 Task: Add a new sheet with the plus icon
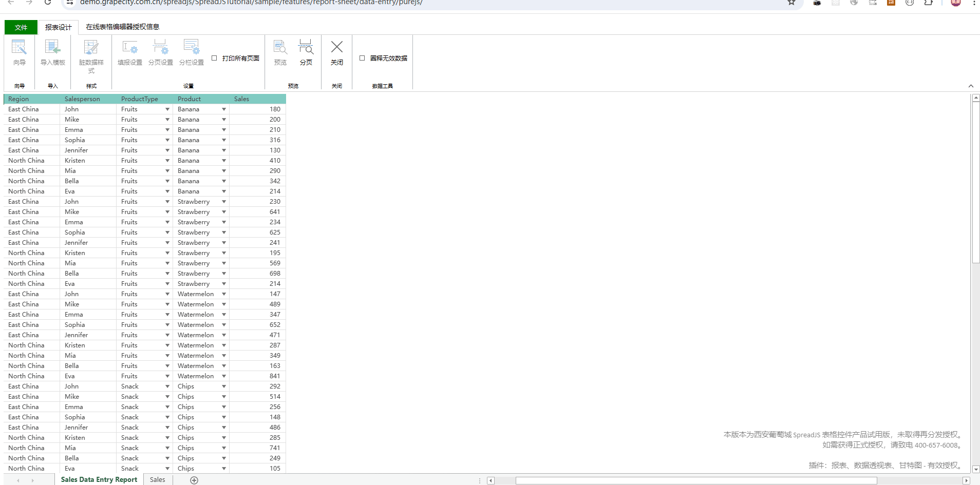(194, 480)
